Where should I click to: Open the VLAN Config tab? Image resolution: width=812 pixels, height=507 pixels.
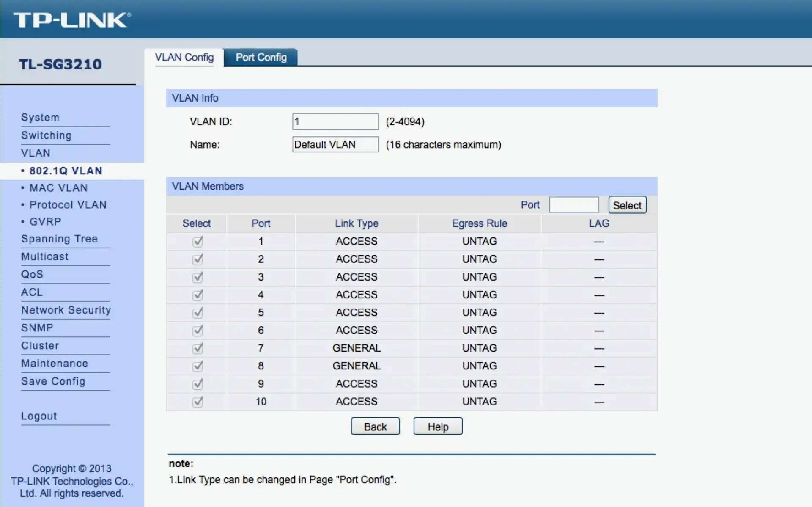pos(184,58)
